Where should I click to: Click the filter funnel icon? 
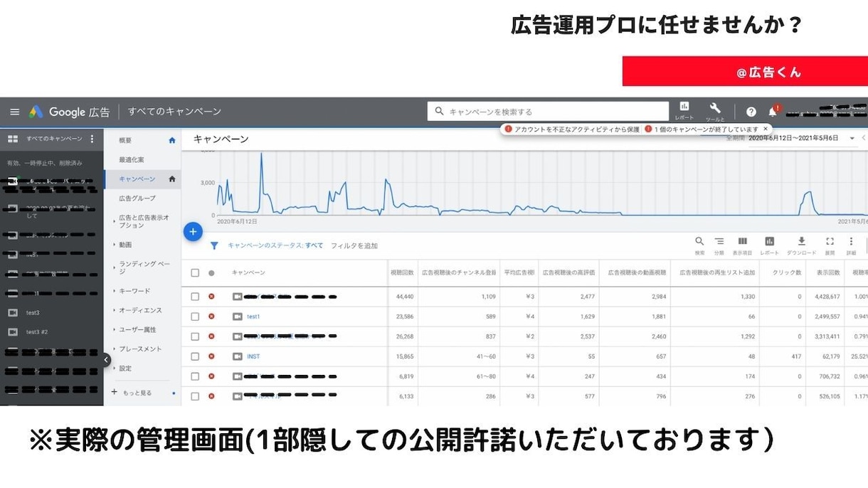(x=214, y=245)
